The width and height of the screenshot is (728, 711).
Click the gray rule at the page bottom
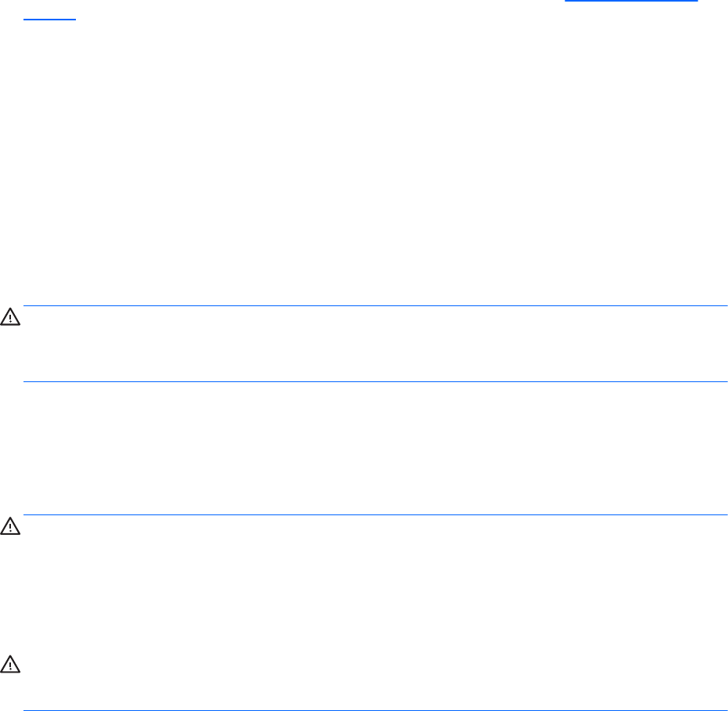click(376, 709)
